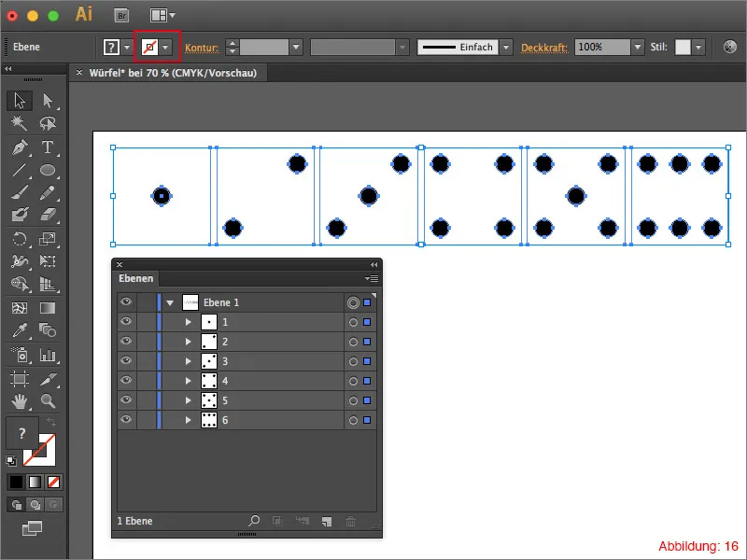
Task: Select the Blob Brush tool
Action: pos(20,215)
